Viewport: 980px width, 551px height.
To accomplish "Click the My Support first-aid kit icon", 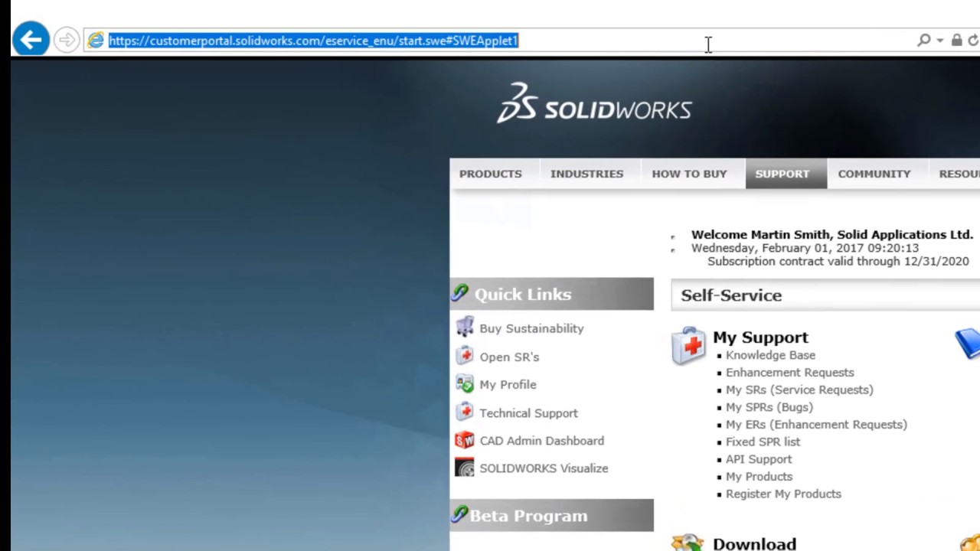I will 688,346.
